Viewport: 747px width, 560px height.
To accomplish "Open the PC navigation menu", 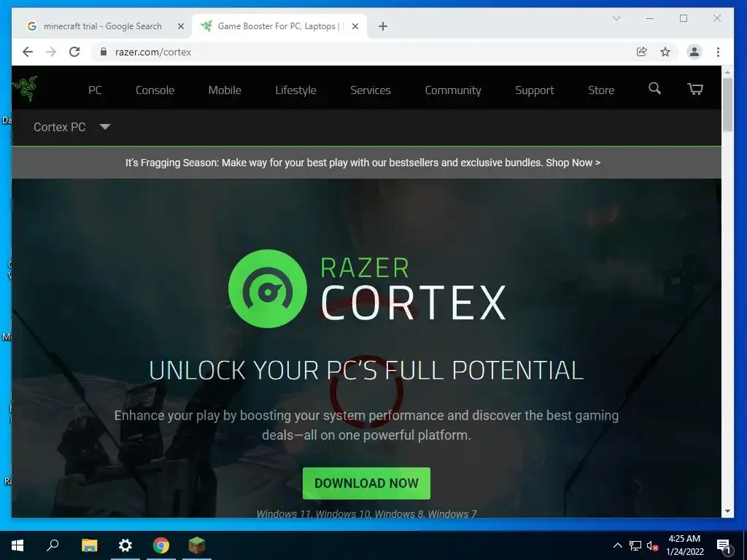I will pos(95,90).
